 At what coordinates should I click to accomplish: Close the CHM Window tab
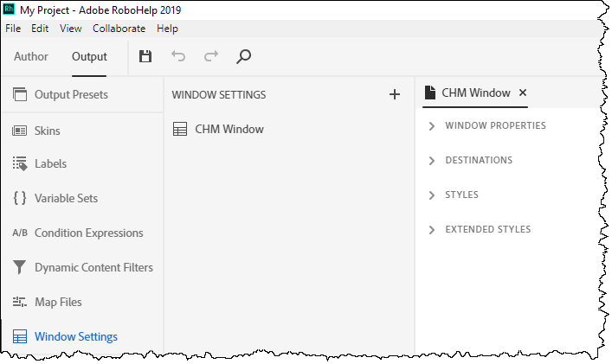523,93
